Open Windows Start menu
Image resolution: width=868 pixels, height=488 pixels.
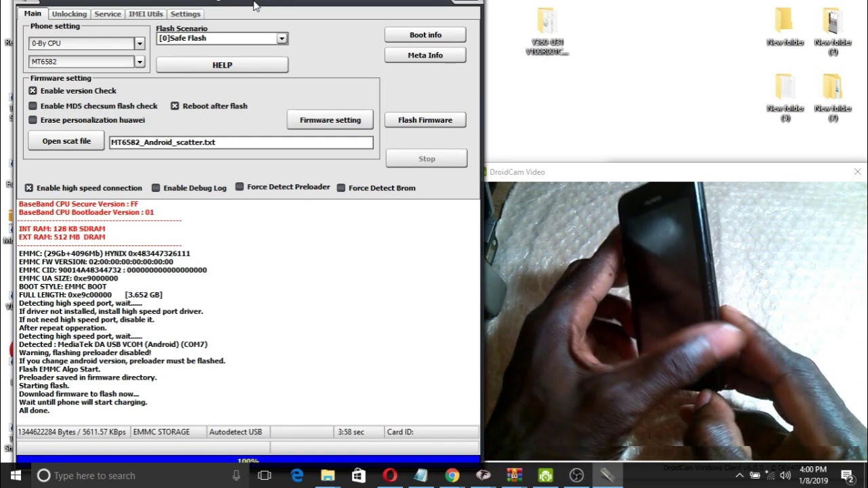point(16,475)
